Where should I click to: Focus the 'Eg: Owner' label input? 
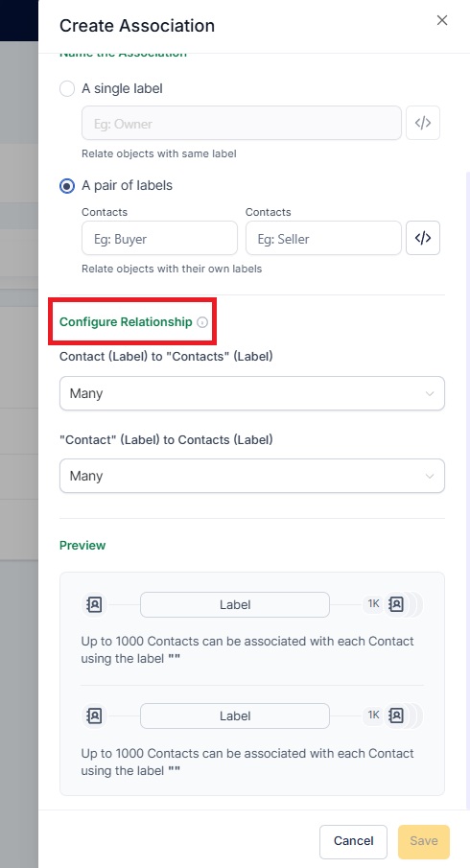pos(242,124)
